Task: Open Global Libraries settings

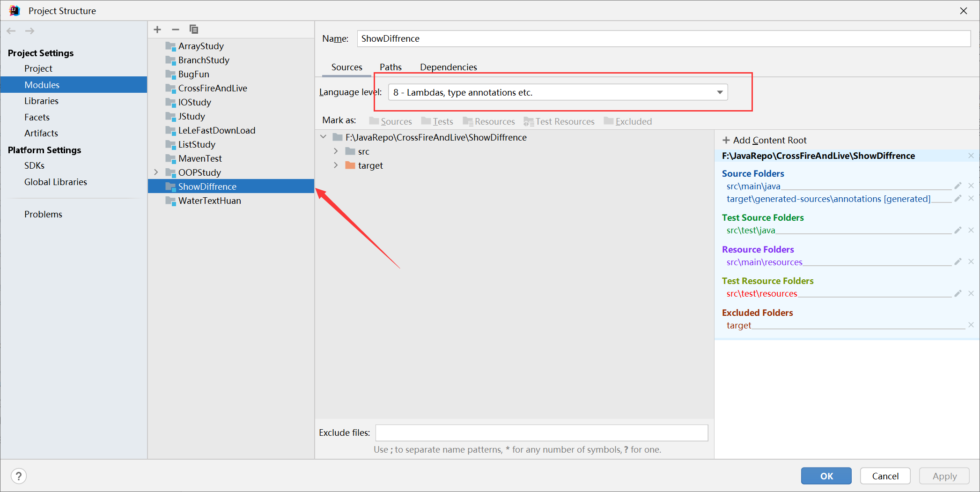Action: pos(56,182)
